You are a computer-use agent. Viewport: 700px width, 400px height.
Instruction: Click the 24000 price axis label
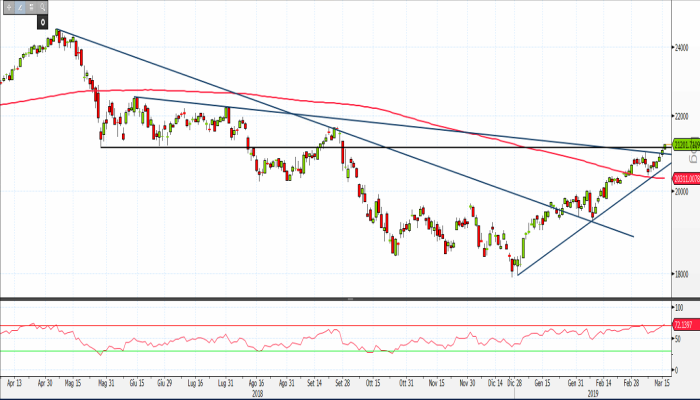pos(683,47)
